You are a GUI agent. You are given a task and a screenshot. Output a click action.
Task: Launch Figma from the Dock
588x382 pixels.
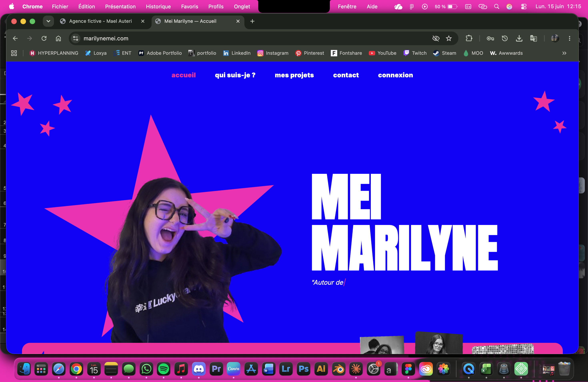point(408,369)
